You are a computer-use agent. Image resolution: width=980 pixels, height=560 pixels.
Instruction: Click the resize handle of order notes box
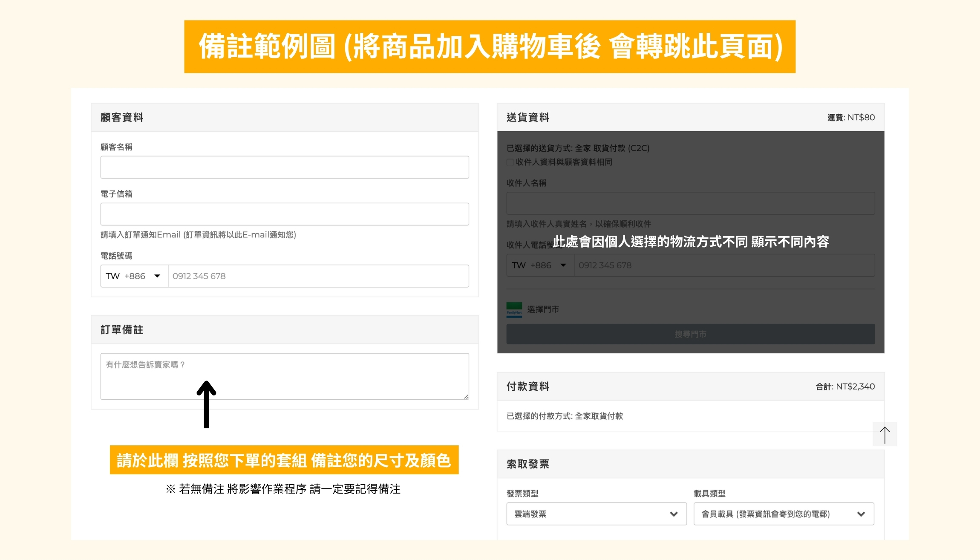coord(466,396)
